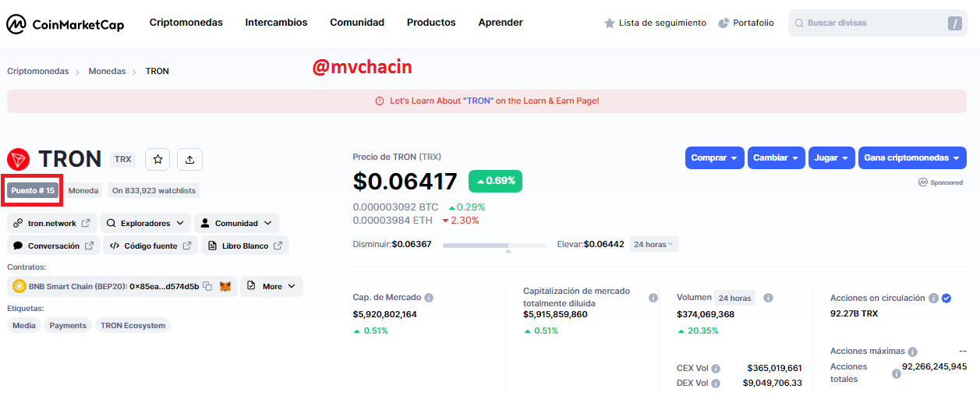The image size is (980, 396).
Task: Open the Jugar dropdown button
Action: tap(832, 157)
